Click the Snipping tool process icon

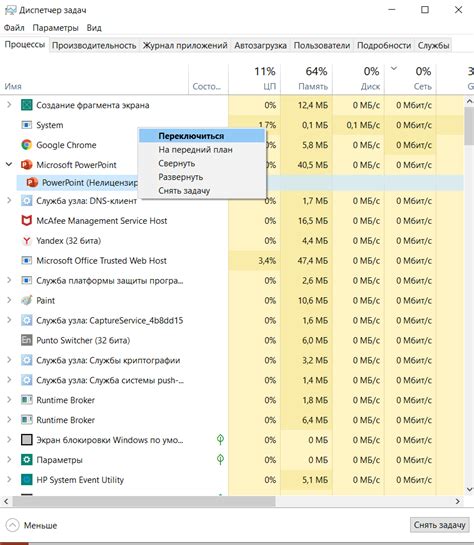27,105
